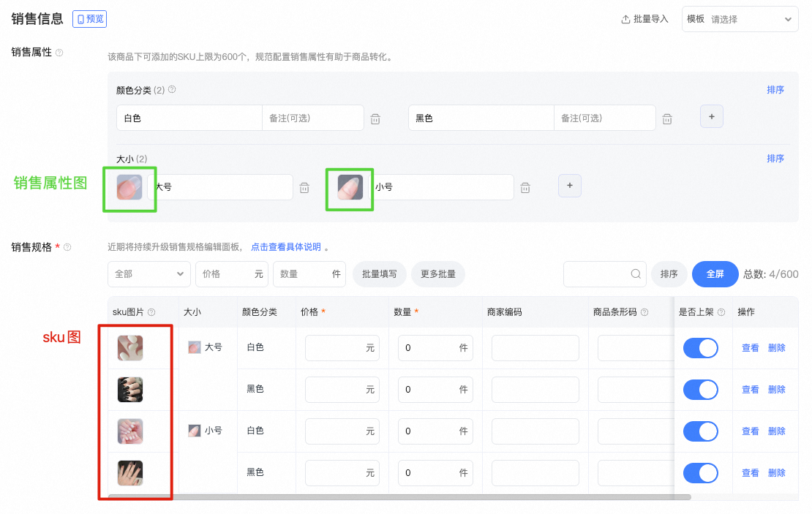Click price field for 小号 黑色 row
Viewport: 812px width, 514px height.
pos(342,473)
